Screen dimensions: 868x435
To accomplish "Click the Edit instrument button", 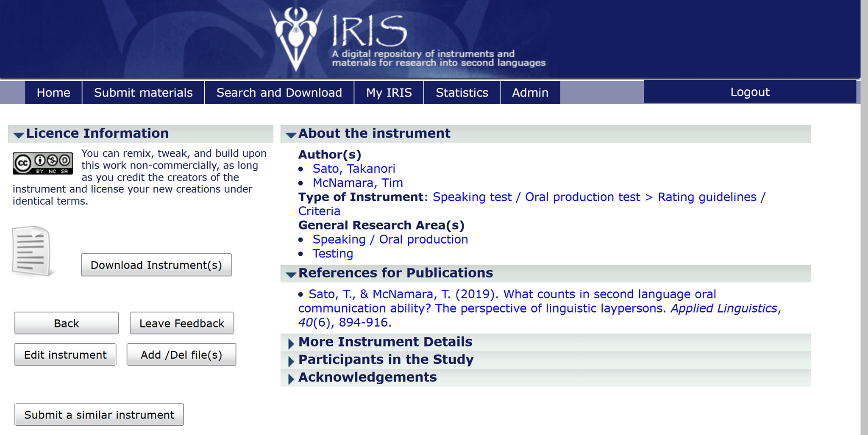I will pos(65,355).
